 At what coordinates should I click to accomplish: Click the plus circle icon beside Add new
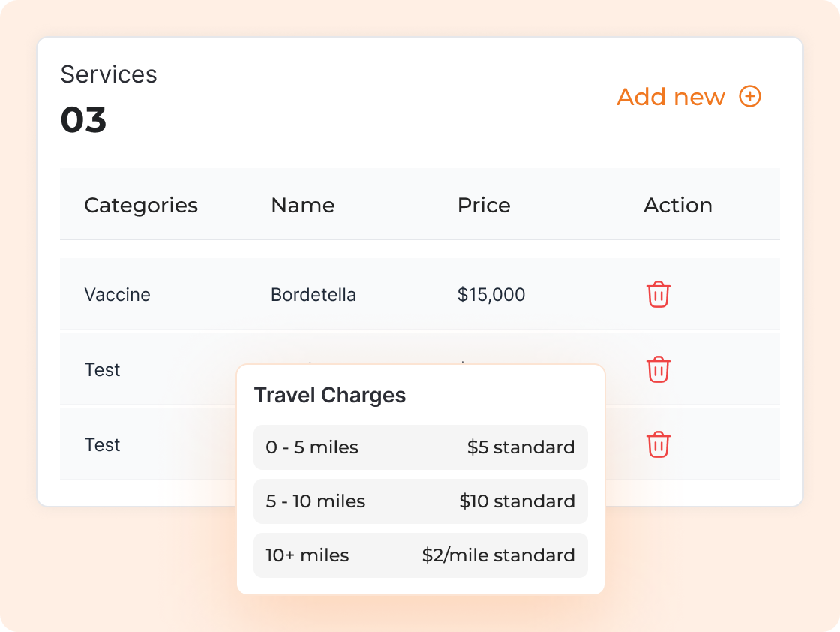(x=750, y=97)
